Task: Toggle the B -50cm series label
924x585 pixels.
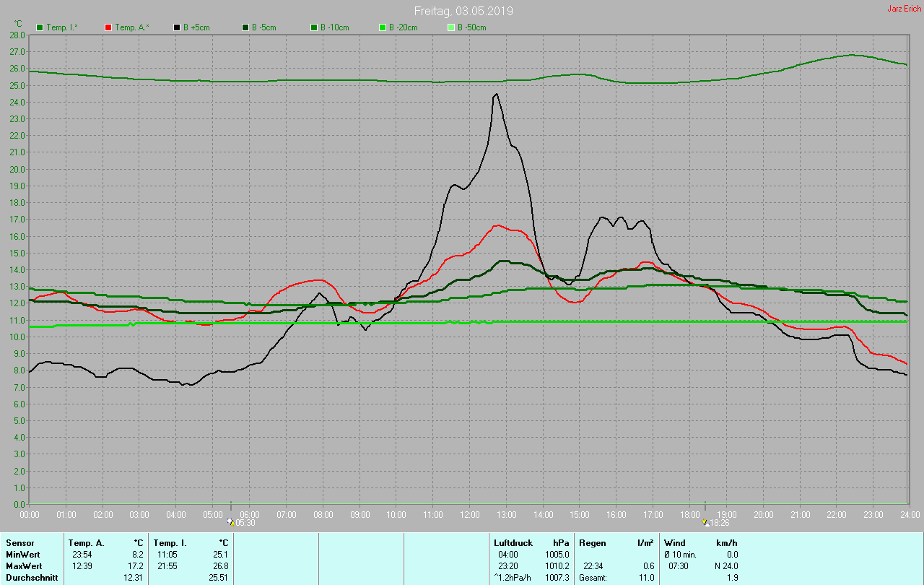Action: pyautogui.click(x=474, y=27)
